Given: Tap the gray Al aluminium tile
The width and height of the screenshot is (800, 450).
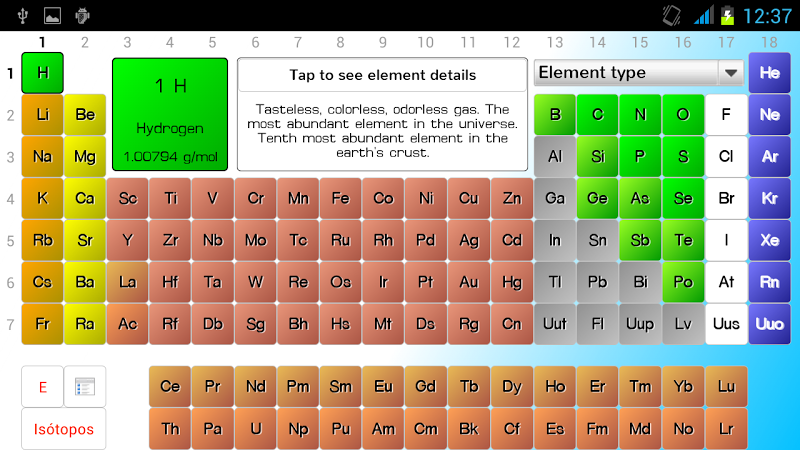Looking at the screenshot, I should point(554,157).
